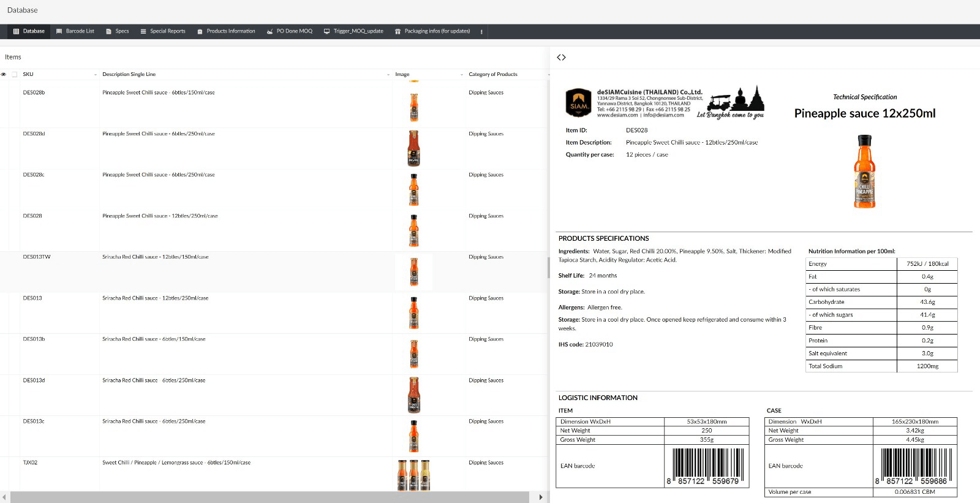Click the IHS code 21039010 line
Image resolution: width=980 pixels, height=503 pixels.
(x=586, y=344)
